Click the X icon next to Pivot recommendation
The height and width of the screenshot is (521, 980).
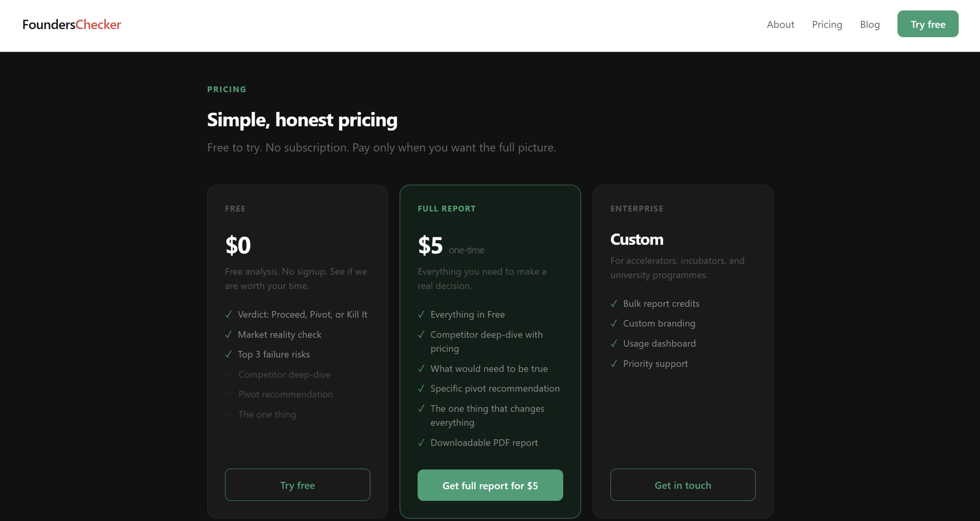[229, 394]
